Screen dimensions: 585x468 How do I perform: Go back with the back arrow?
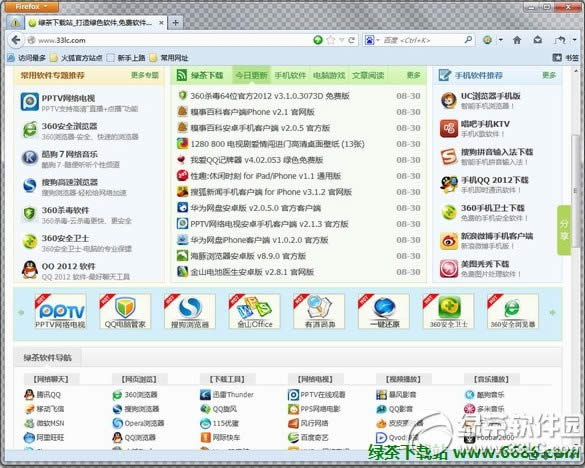(x=16, y=40)
